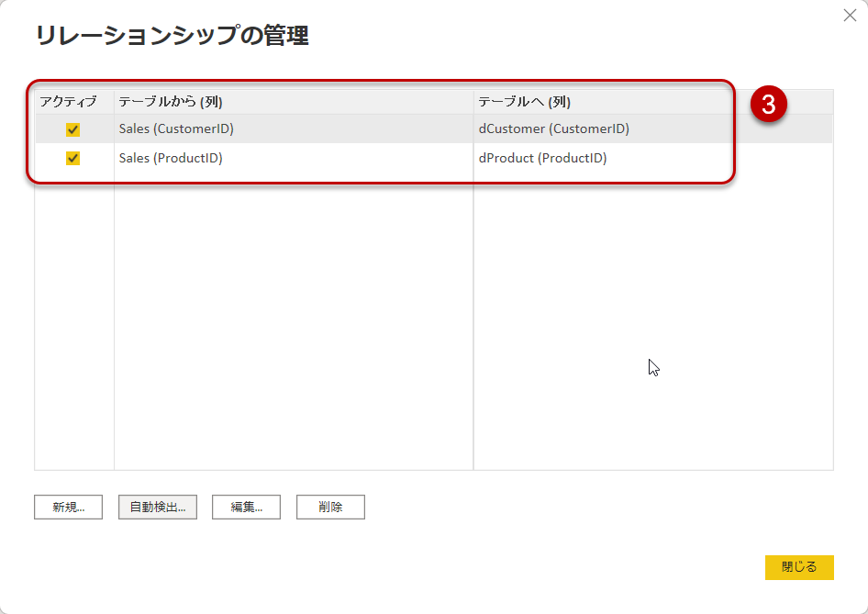Click the 新規 button to create a relationship

coord(68,507)
